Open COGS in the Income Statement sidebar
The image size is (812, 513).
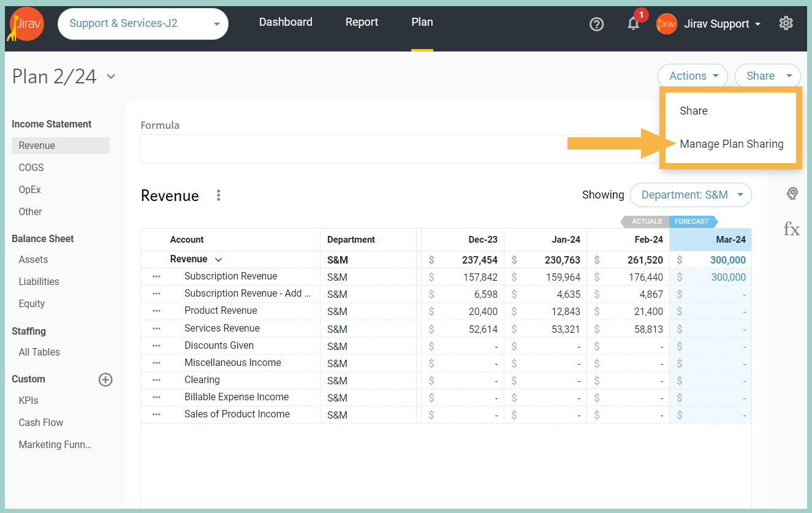pyautogui.click(x=31, y=167)
